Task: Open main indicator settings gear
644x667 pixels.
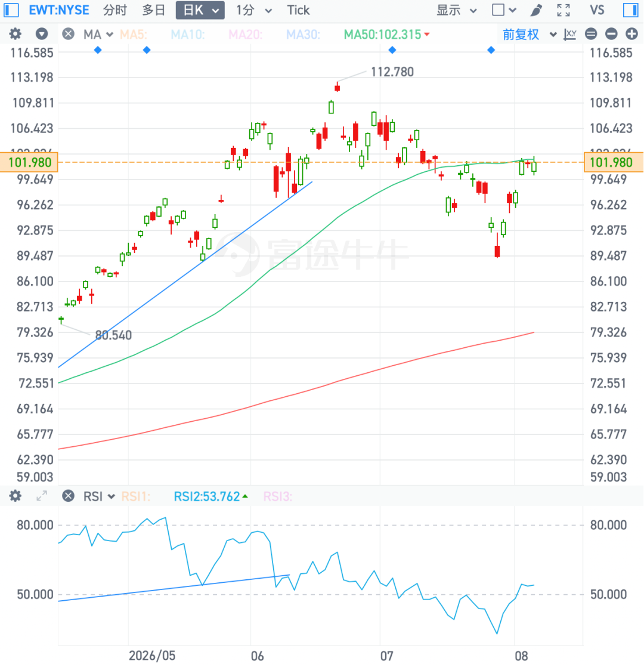Action: tap(16, 34)
